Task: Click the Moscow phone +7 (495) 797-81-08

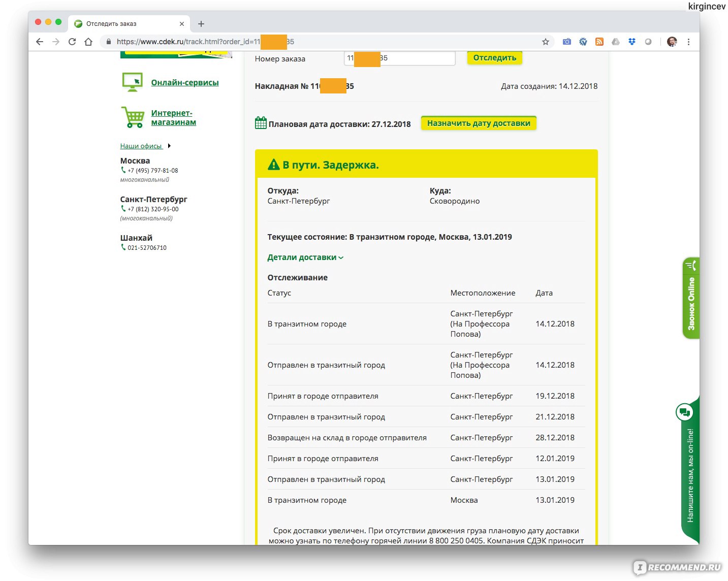Action: click(152, 171)
